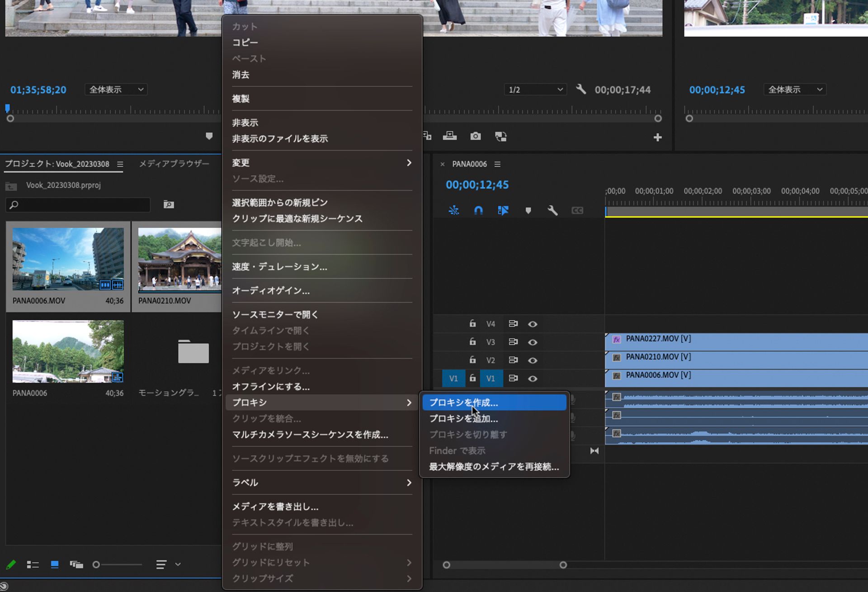Enable linked selection in the timeline
This screenshot has width=868, height=592.
point(503,210)
